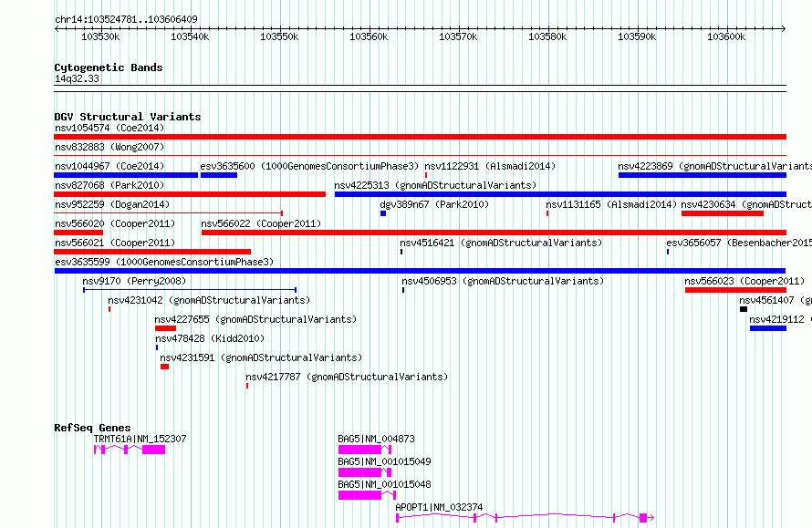Screen dimensions: 812x528
Task: Click the nsv566023 (Cooper2011) red bar
Action: [736, 290]
